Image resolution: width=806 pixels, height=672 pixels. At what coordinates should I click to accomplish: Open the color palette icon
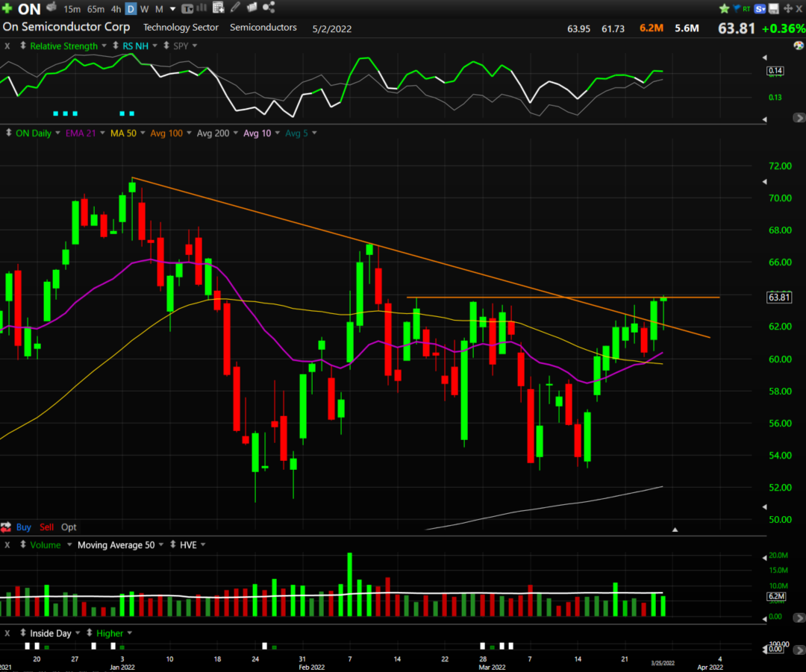(799, 45)
